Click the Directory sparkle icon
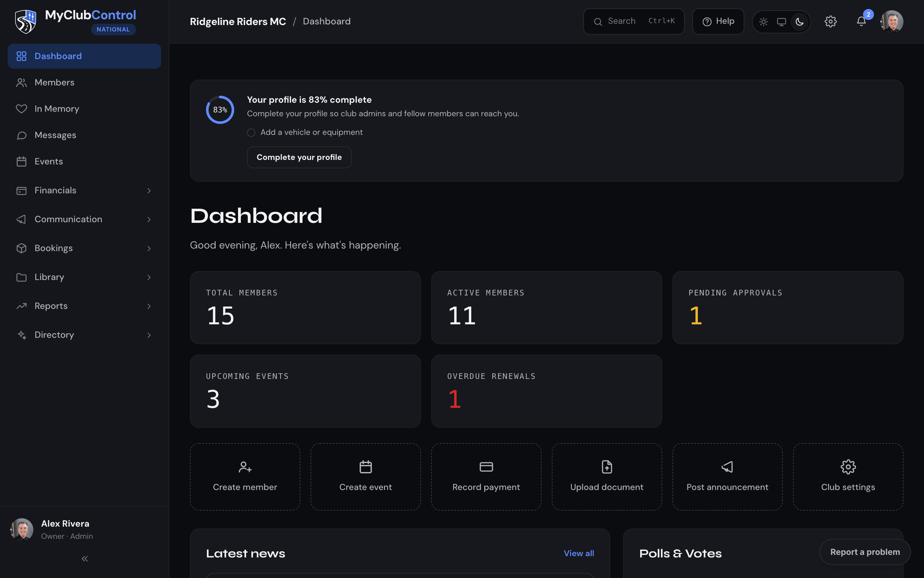The image size is (924, 578). pyautogui.click(x=21, y=335)
